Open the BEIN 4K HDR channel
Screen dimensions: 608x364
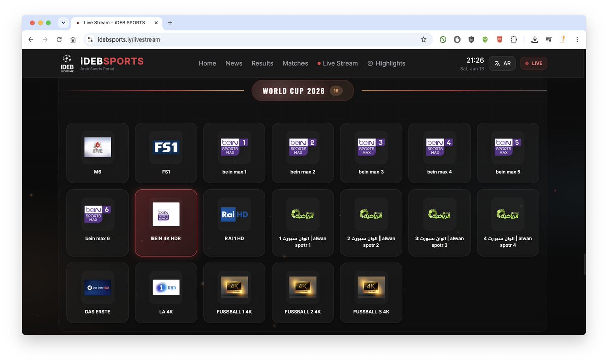pyautogui.click(x=166, y=223)
